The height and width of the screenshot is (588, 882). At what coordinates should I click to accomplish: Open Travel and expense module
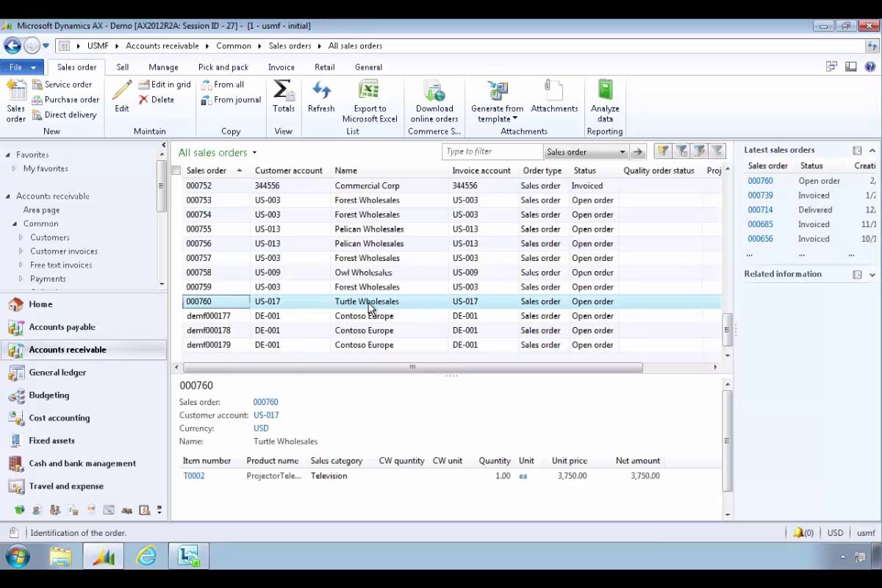(x=66, y=487)
